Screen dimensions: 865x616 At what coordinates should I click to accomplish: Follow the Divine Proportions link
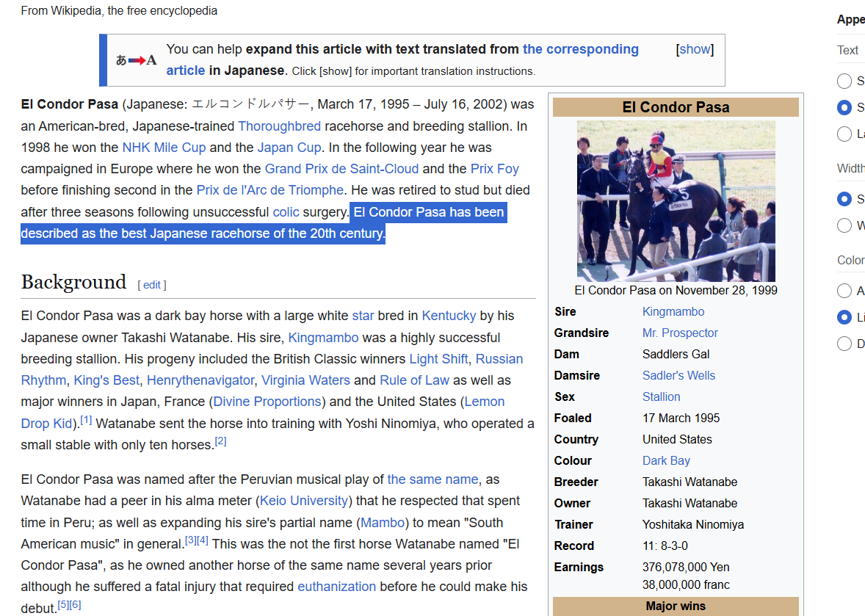[267, 402]
